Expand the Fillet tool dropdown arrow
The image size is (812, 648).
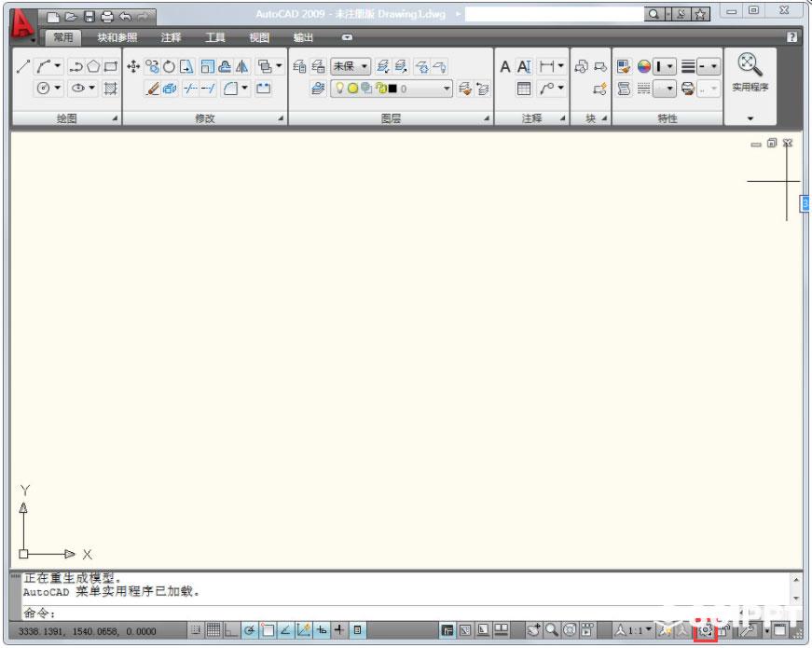tap(244, 89)
